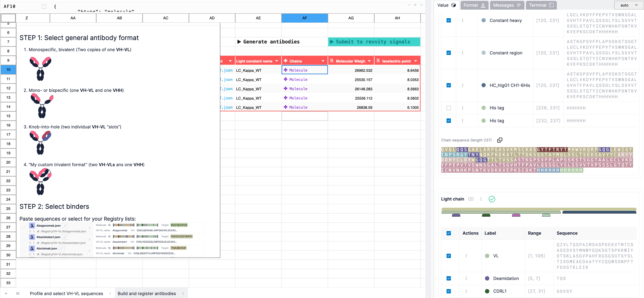
Task: Click the Molecule icon in row 11 Chains
Action: [x=285, y=79]
